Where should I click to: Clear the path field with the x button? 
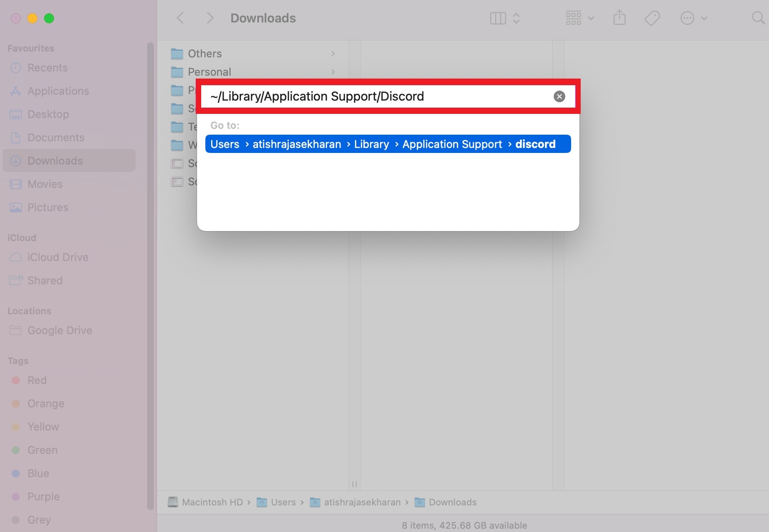[x=559, y=96]
